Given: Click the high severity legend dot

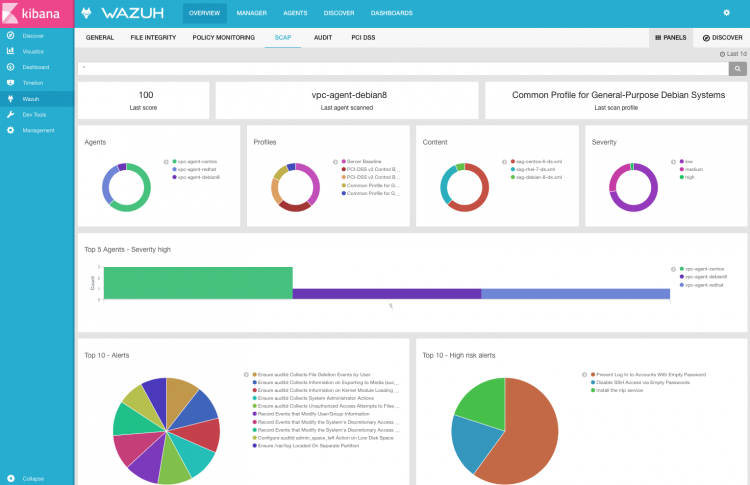Looking at the screenshot, I should (682, 177).
